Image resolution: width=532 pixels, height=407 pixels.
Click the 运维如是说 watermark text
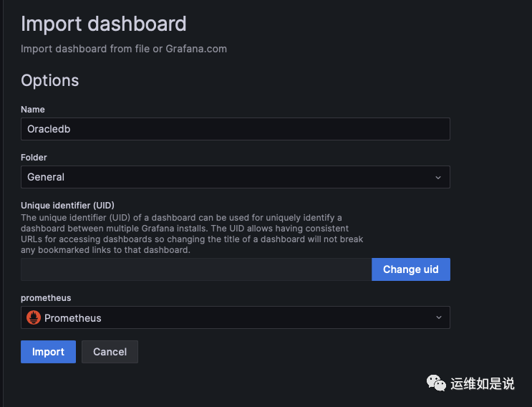click(x=482, y=384)
